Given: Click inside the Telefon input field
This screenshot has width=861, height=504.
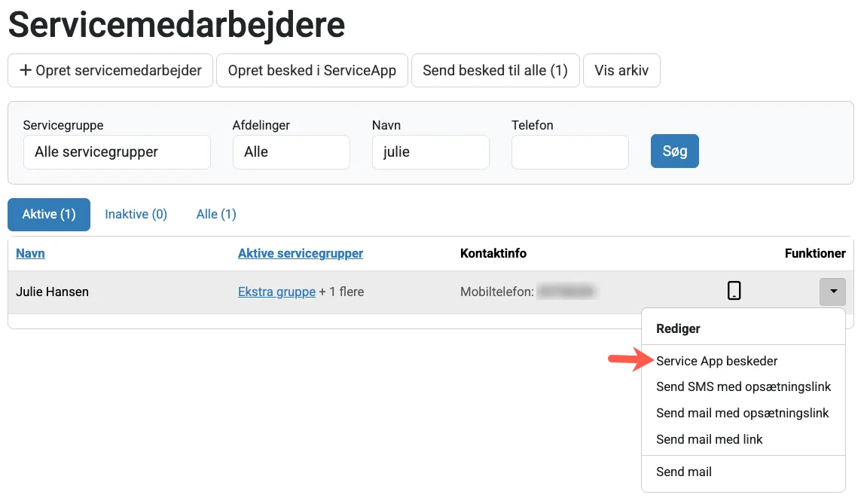Looking at the screenshot, I should [x=569, y=152].
